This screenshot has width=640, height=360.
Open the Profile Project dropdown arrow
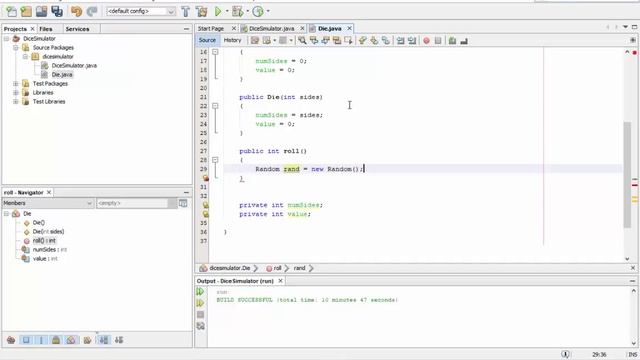[x=268, y=11]
